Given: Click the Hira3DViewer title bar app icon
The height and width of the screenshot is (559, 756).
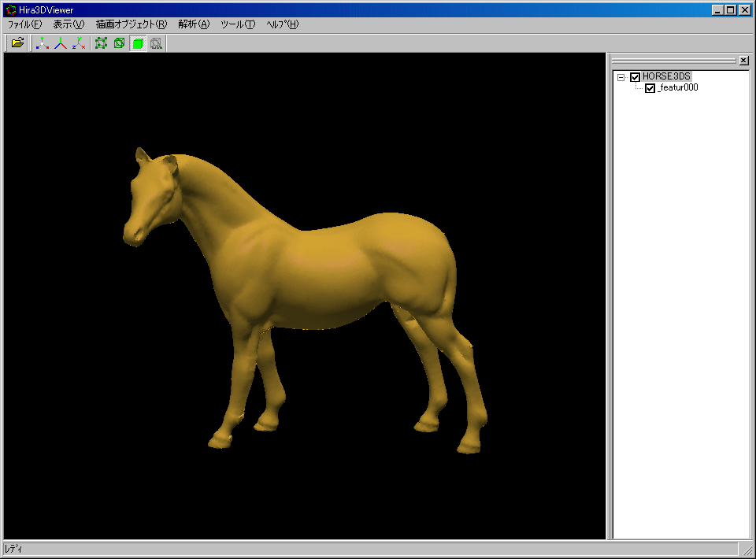Looking at the screenshot, I should (10, 10).
